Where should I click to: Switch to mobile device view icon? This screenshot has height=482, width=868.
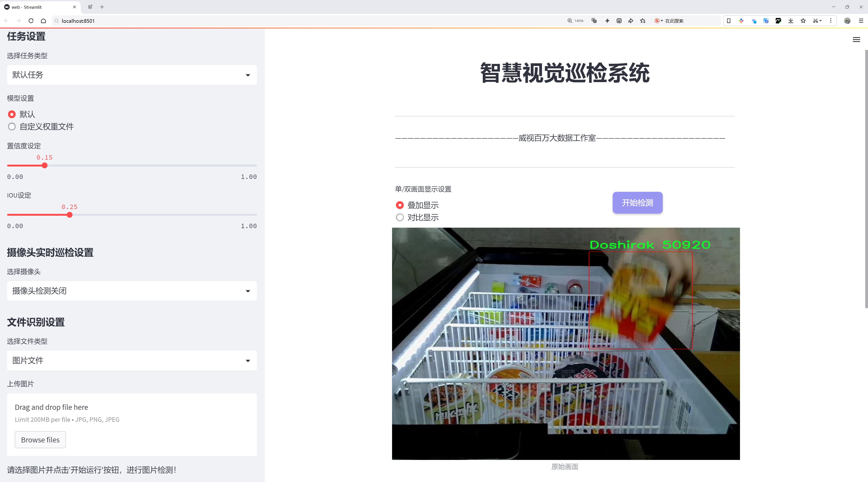tap(729, 20)
